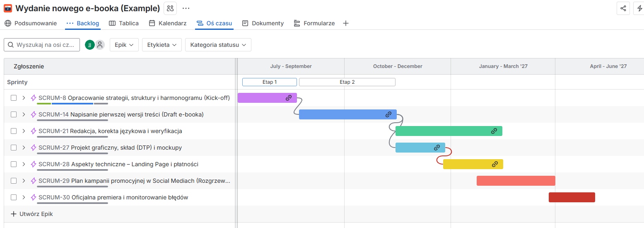644x228 pixels.
Task: Switch to the Tablica tab
Action: pyautogui.click(x=124, y=23)
